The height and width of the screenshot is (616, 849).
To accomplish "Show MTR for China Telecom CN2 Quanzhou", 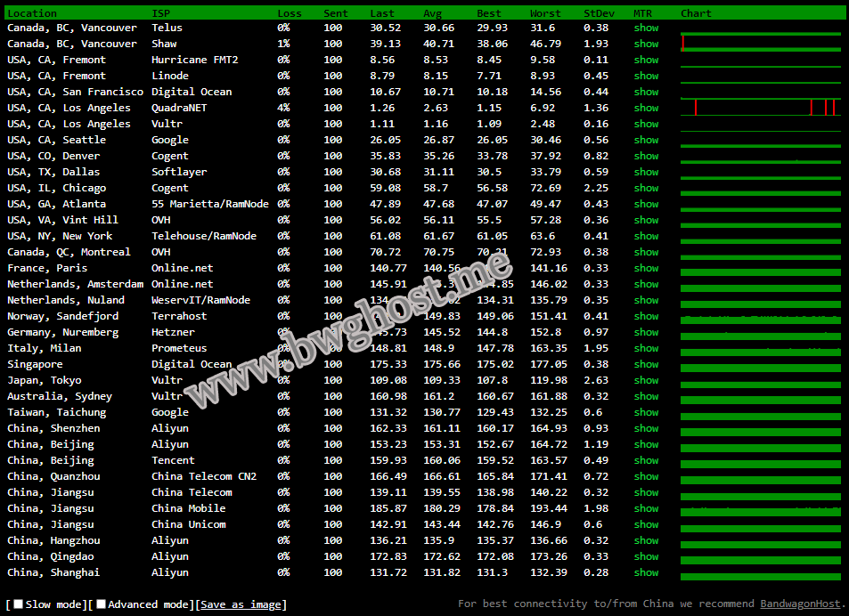I will 646,476.
